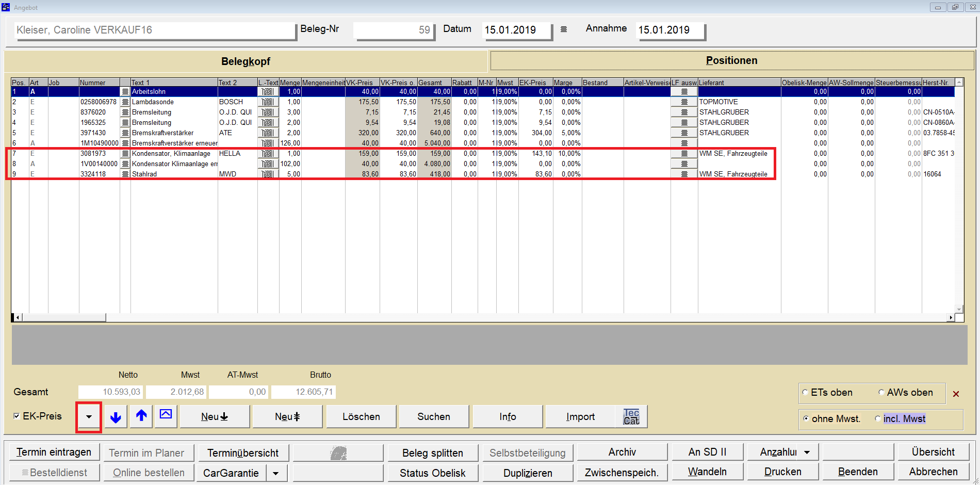Screen dimensions: 980x485
Task: Open text list icon for Bremsleitung 8376020 row
Action: 125,112
